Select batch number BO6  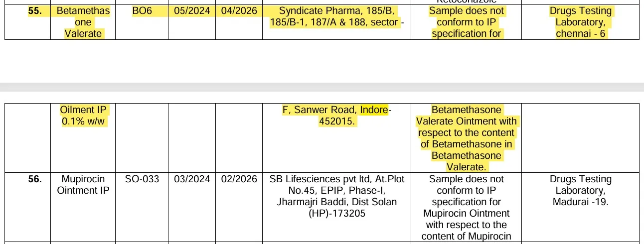tap(142, 11)
